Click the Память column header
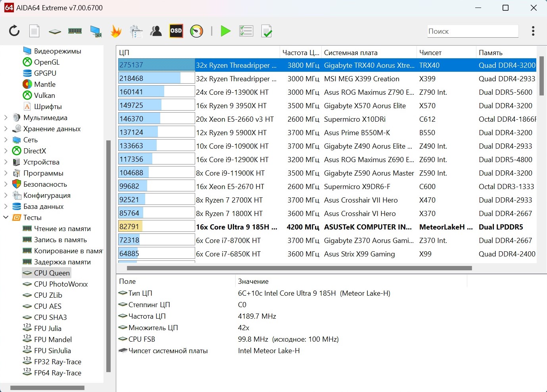This screenshot has width=547, height=392. coord(491,53)
